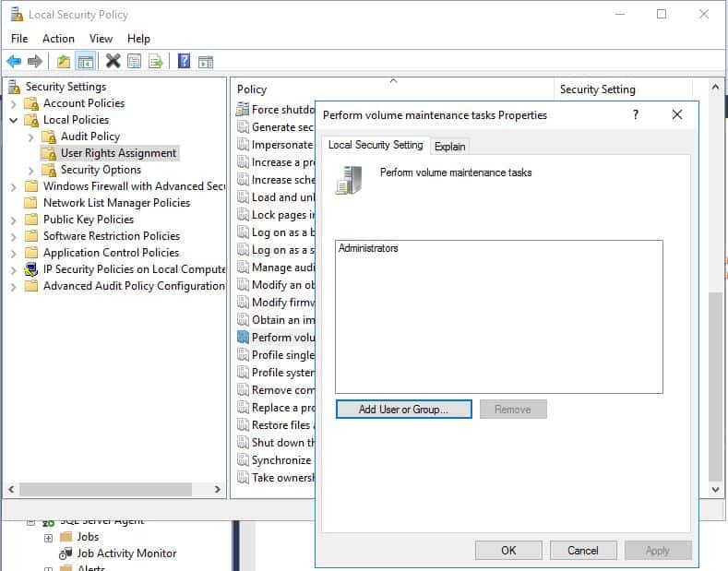This screenshot has height=571, width=728.
Task: Click the Export List toolbar icon
Action: point(156,62)
